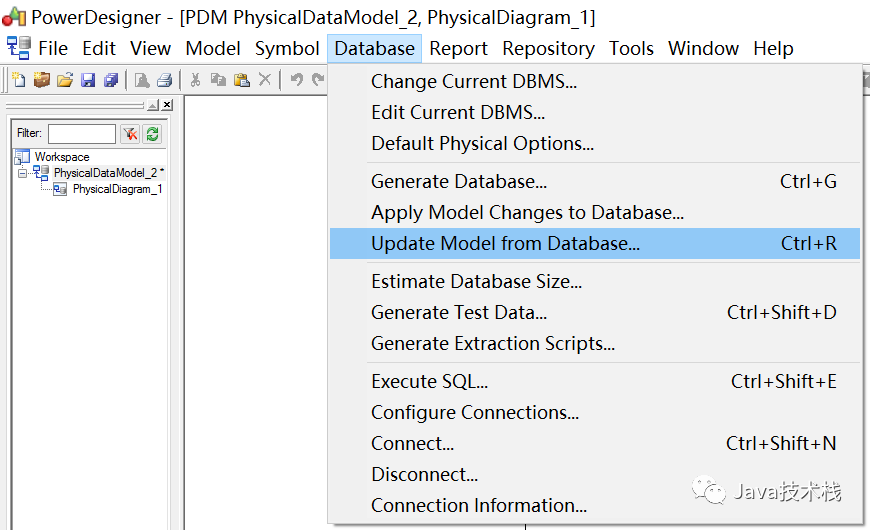Click the Open folder toolbar icon

(65, 80)
